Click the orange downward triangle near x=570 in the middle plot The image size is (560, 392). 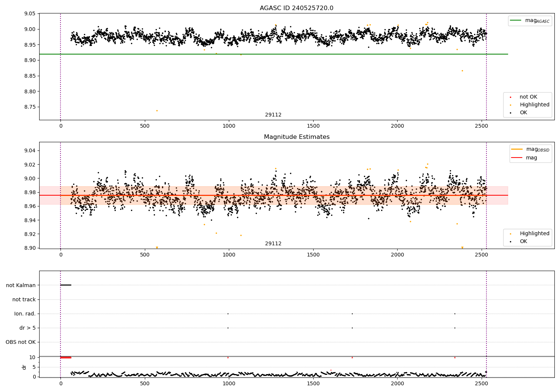coord(157,248)
